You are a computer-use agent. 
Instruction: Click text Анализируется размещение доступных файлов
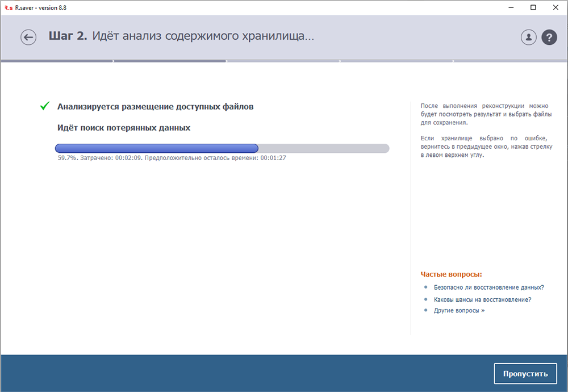[x=156, y=106]
